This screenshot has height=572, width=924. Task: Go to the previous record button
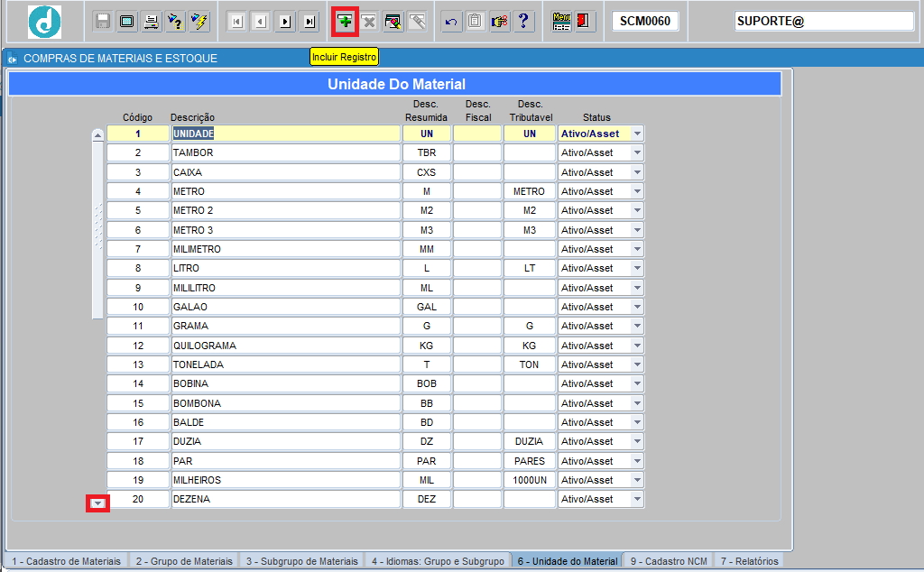pyautogui.click(x=261, y=22)
